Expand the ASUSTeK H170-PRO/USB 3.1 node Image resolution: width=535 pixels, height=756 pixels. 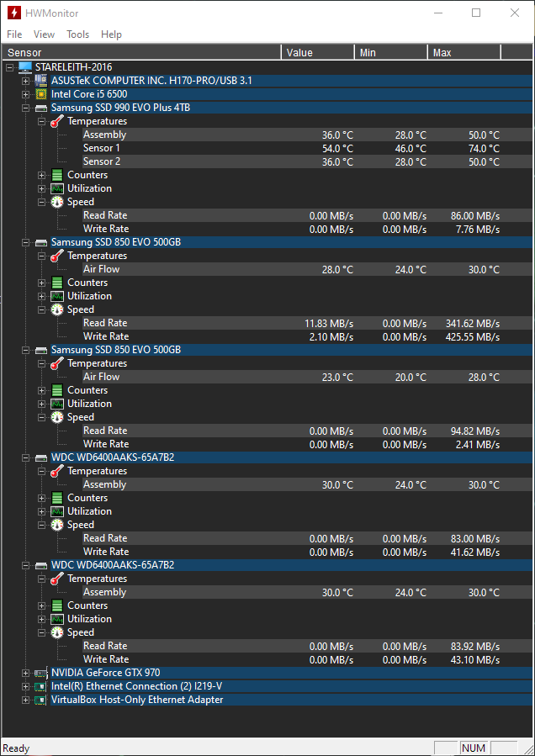(25, 81)
